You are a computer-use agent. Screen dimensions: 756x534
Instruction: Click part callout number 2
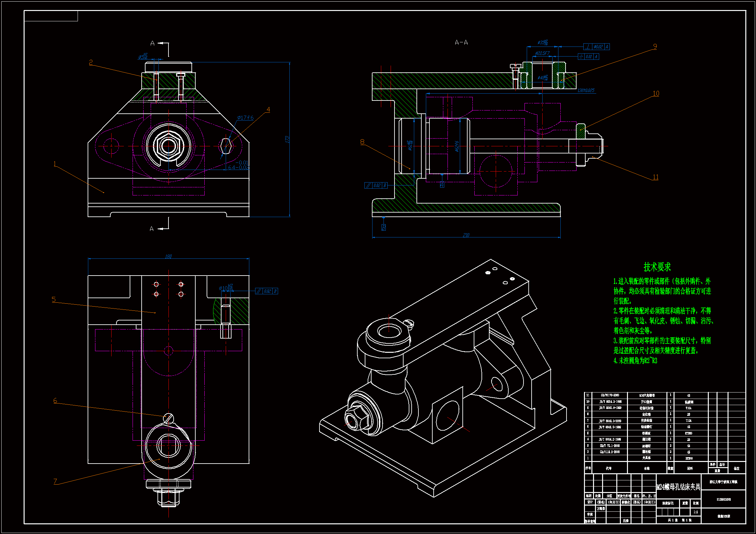point(91,62)
